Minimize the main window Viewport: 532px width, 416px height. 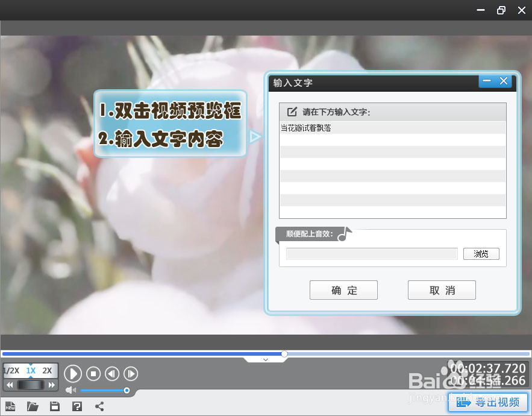[481, 10]
